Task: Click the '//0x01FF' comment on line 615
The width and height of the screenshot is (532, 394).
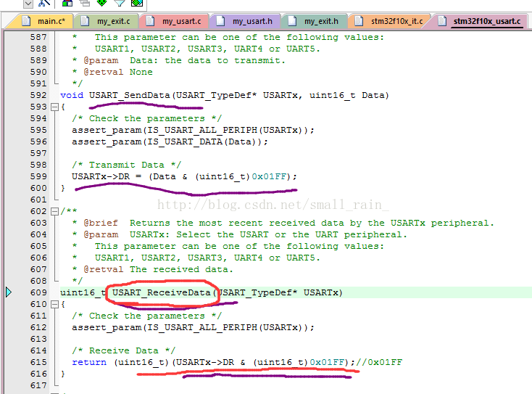Action: (x=379, y=362)
